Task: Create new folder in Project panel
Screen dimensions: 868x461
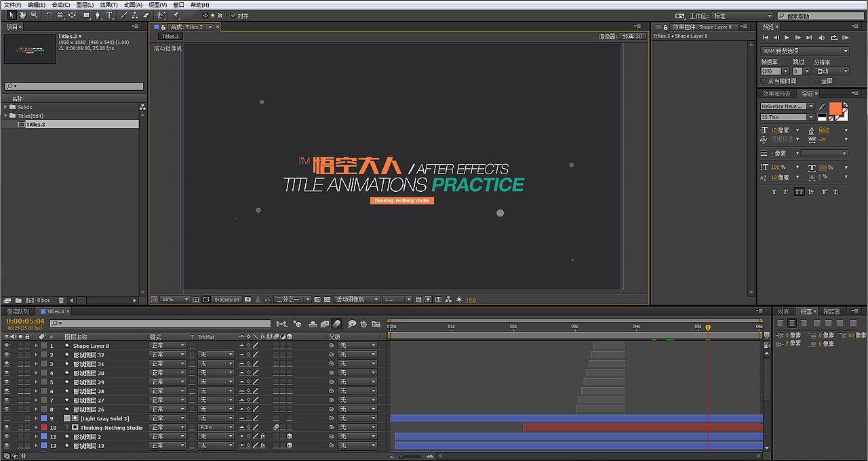Action: (17, 300)
